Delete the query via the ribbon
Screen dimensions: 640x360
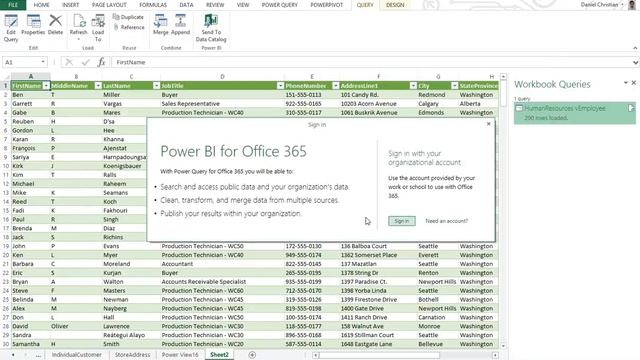click(x=55, y=25)
